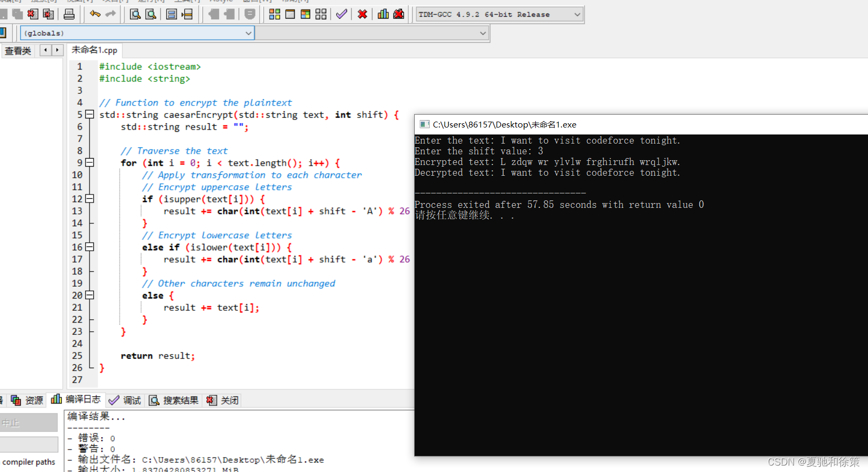Delete profiling information icon

pyautogui.click(x=399, y=14)
